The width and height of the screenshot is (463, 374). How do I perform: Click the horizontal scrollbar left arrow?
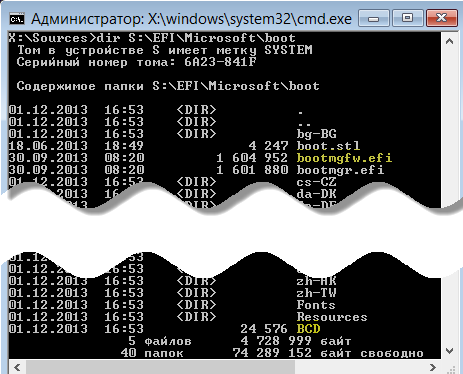(x=17, y=367)
